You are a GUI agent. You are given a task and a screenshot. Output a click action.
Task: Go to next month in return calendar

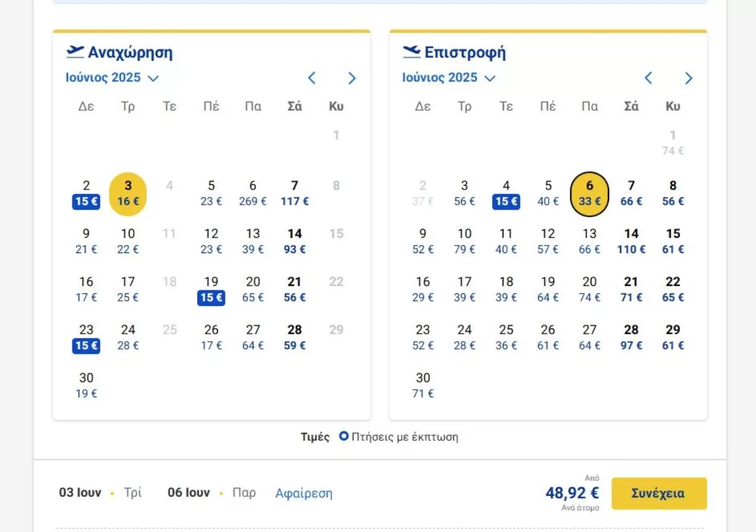(688, 78)
